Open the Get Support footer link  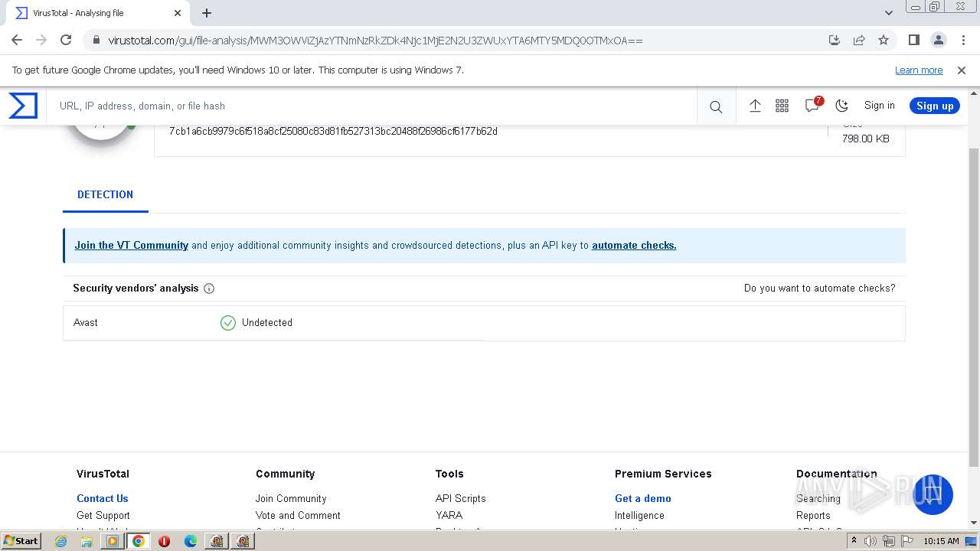click(x=103, y=515)
